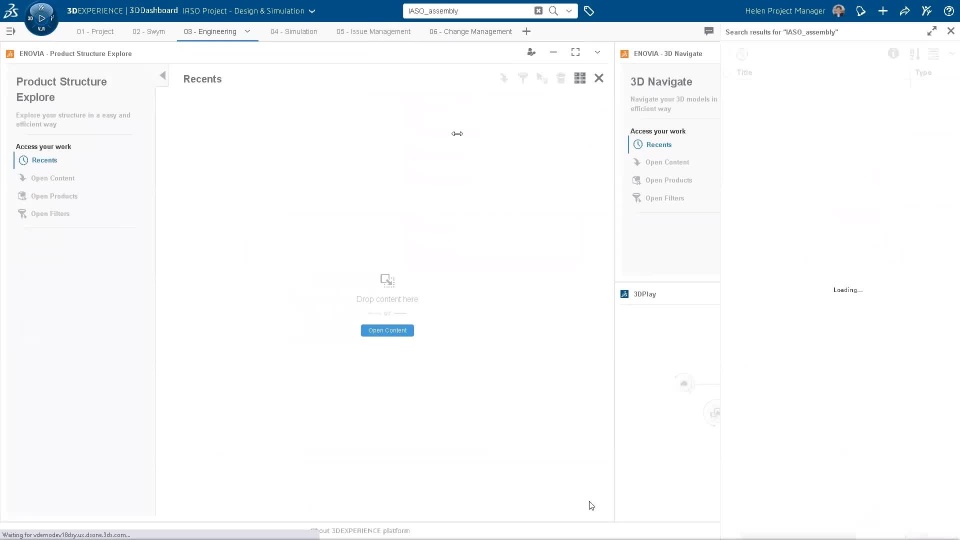
Task: Switch Recents to tile grid view
Action: [x=580, y=78]
